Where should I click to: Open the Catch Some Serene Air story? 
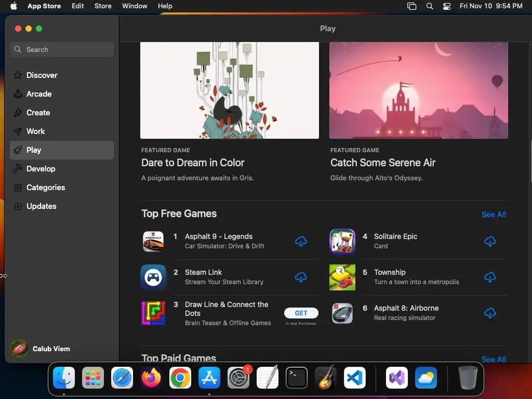(x=383, y=163)
